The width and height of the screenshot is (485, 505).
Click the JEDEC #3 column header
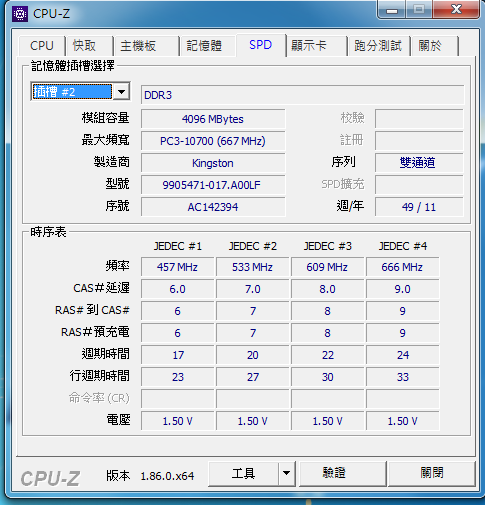point(328,246)
